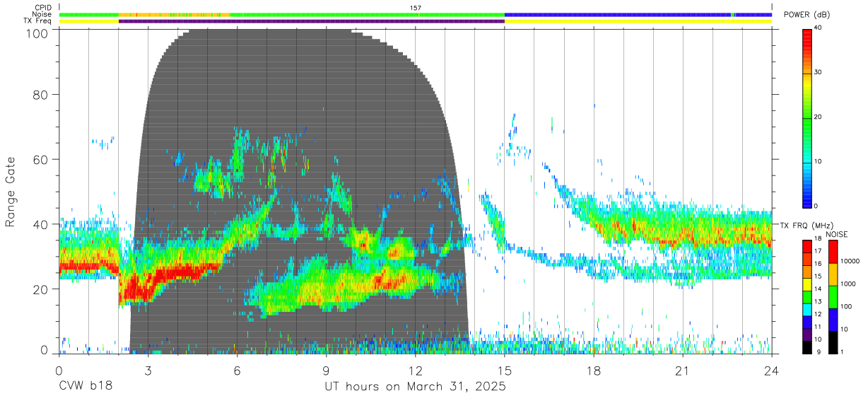The width and height of the screenshot is (868, 401).
Task: Click the CPID label at top left
Action: [x=43, y=8]
